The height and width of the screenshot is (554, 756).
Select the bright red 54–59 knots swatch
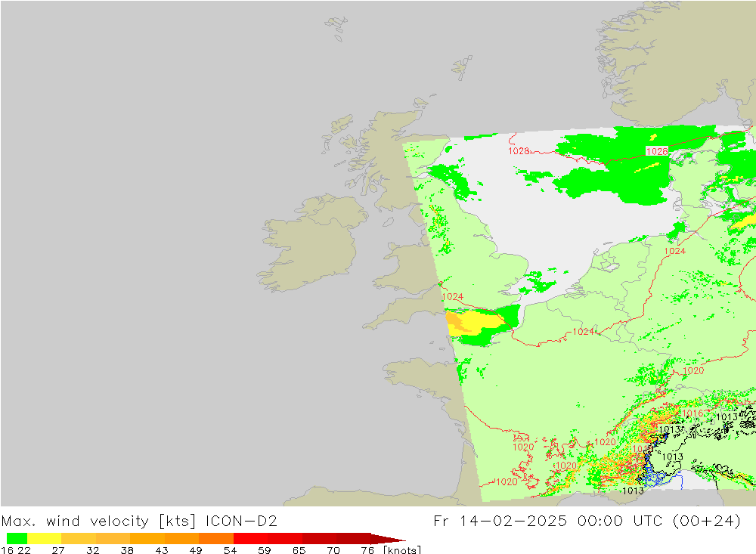pyautogui.click(x=250, y=538)
